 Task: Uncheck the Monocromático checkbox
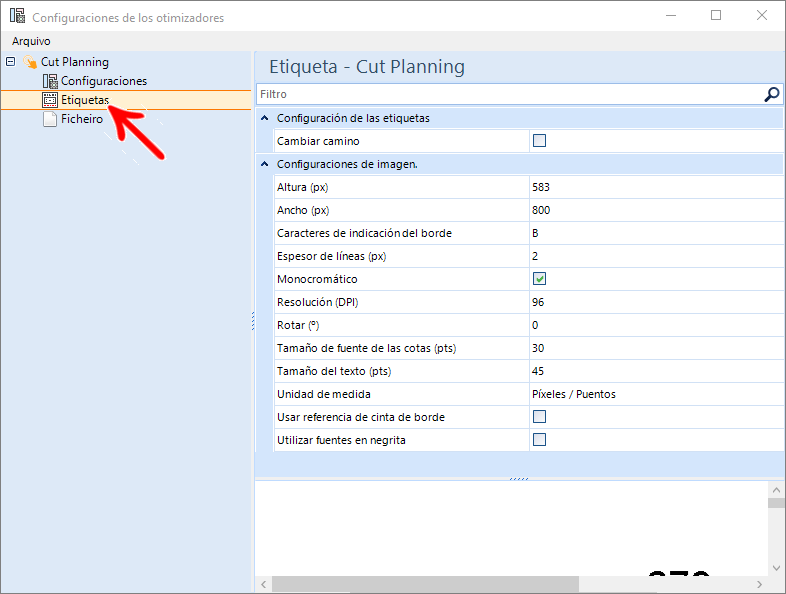point(540,279)
